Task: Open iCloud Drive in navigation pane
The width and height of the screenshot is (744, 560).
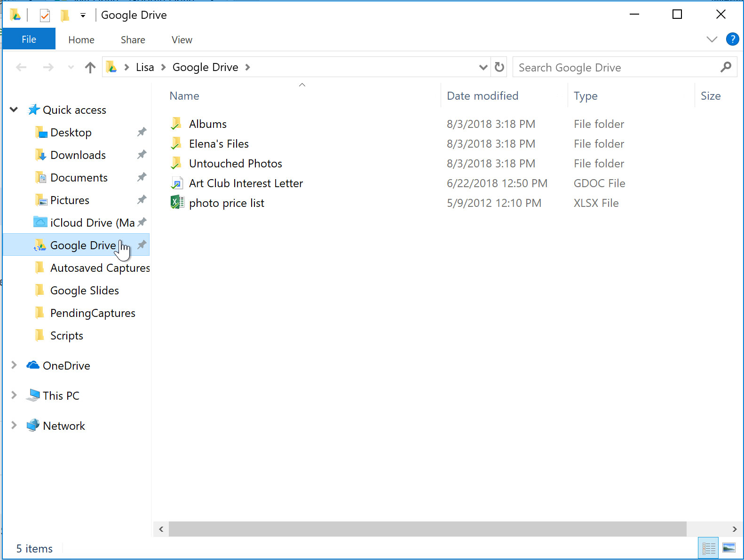Action: point(93,223)
